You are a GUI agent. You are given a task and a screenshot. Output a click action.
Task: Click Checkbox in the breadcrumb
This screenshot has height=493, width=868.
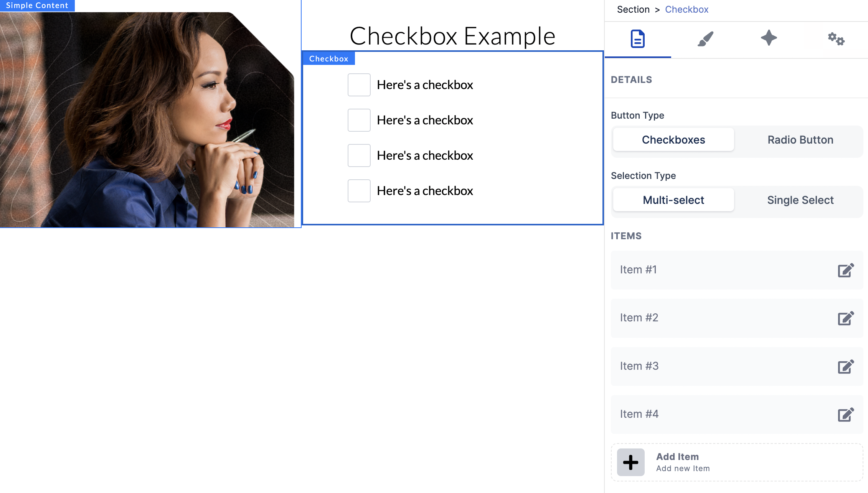(686, 9)
